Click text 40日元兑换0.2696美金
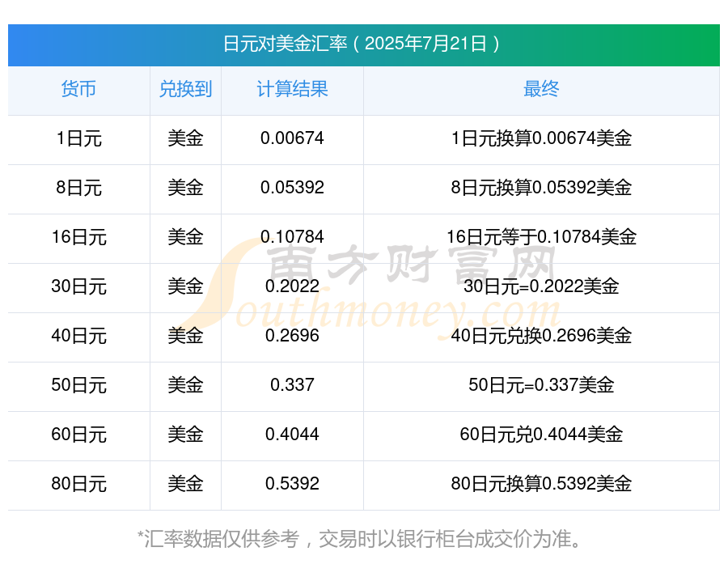The image size is (728, 564). 541,336
